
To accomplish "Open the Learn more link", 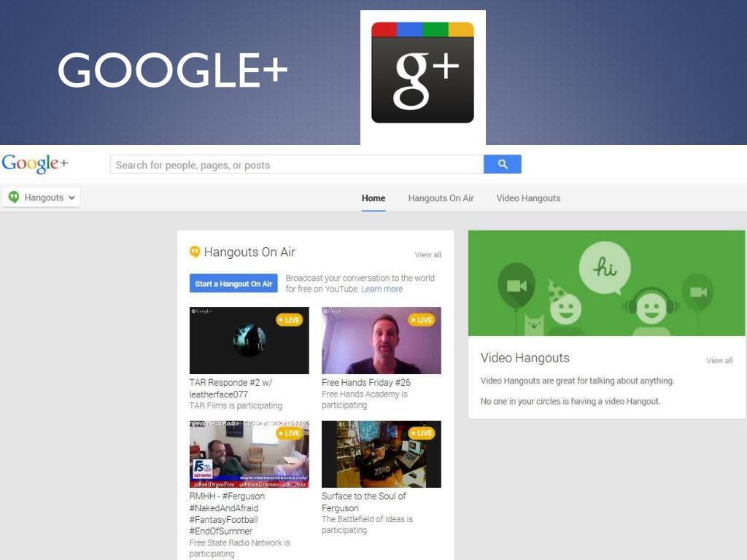I will (x=382, y=289).
